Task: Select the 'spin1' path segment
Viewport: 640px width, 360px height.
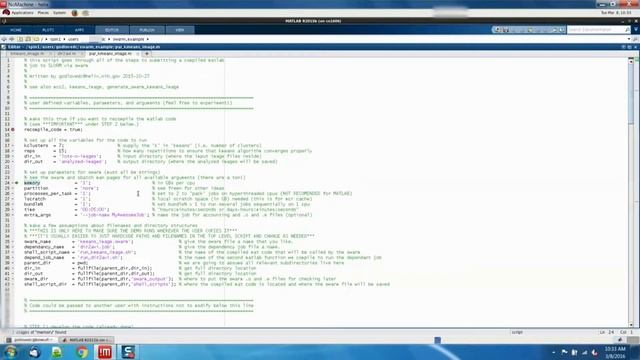Action: click(x=55, y=39)
